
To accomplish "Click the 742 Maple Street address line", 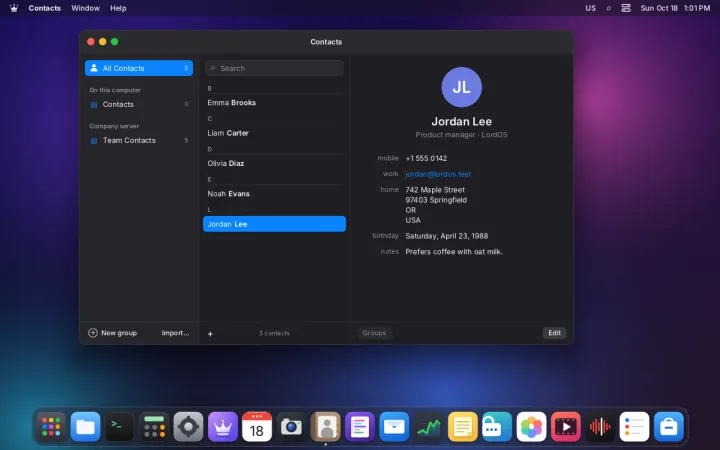I will 435,190.
